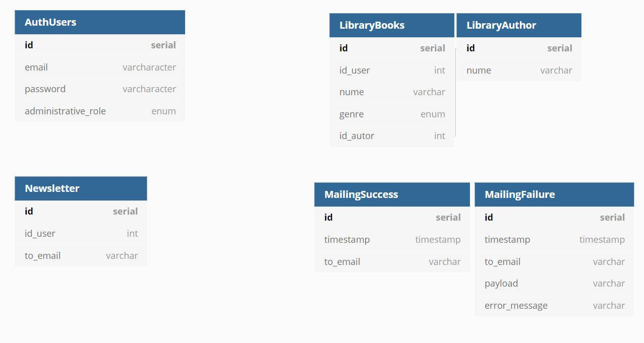Click the genre field in LibraryBooks

coord(392,114)
